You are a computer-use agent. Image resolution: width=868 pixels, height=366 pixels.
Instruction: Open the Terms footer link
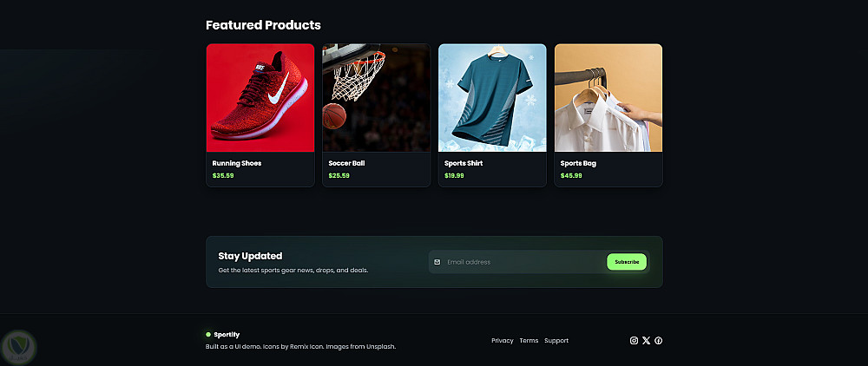tap(529, 341)
